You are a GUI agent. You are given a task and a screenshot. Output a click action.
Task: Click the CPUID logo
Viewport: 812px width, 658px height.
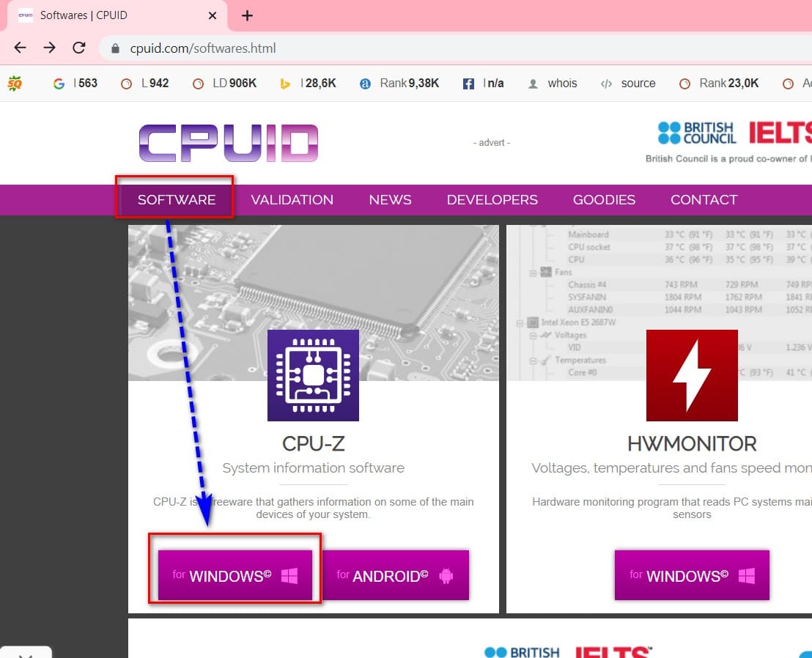(229, 143)
